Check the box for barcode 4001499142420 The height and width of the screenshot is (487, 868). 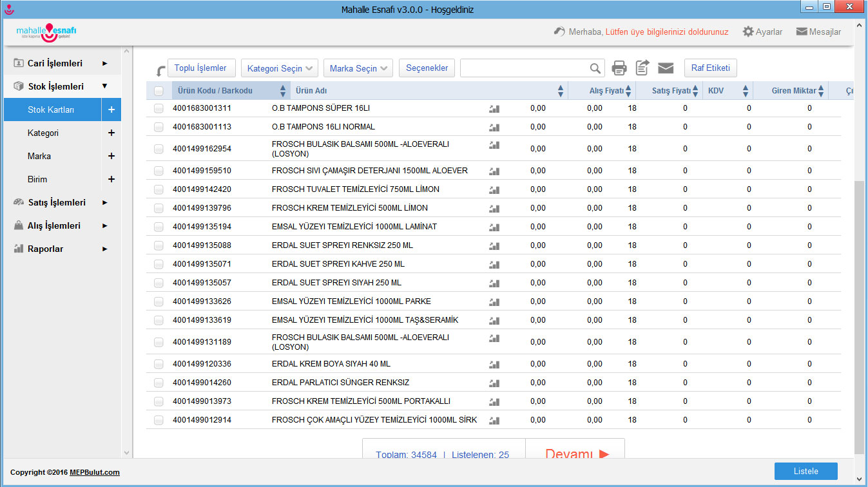159,189
